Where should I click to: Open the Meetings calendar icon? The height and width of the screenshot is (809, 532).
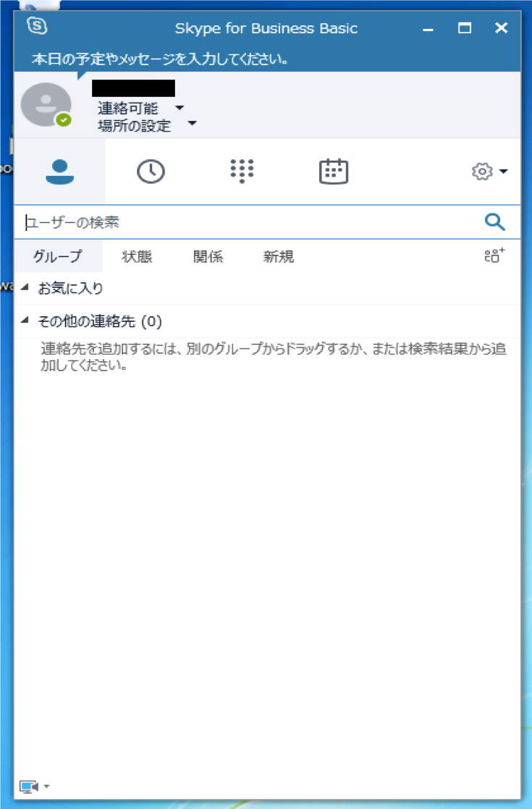point(334,171)
